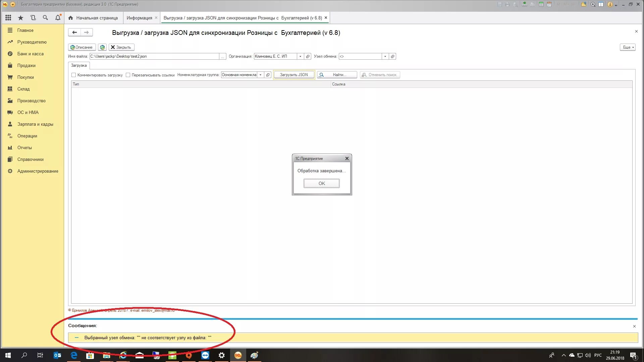
Task: Open the notifications bell icon
Action: [x=58, y=18]
